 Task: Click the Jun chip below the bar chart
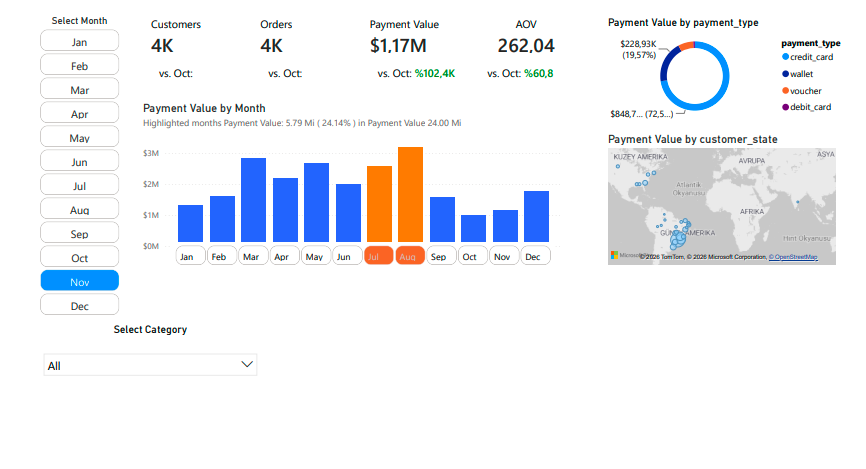click(x=347, y=256)
